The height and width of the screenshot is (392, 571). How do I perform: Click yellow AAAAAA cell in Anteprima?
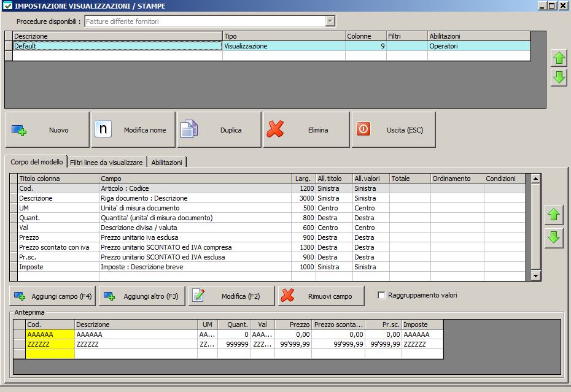tap(50, 334)
